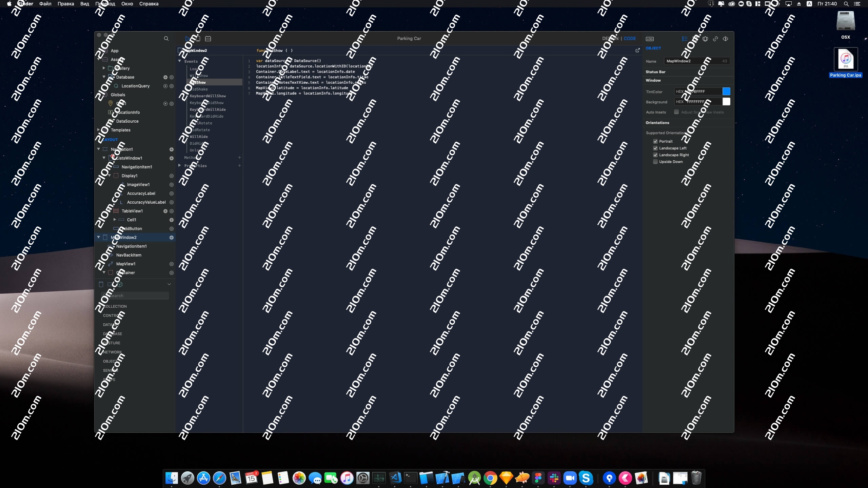Expand the Properties section in code panel

[x=180, y=166]
